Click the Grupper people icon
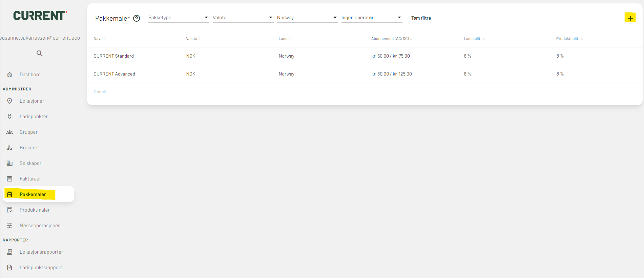Screen dimensions: 644x278 (9, 132)
